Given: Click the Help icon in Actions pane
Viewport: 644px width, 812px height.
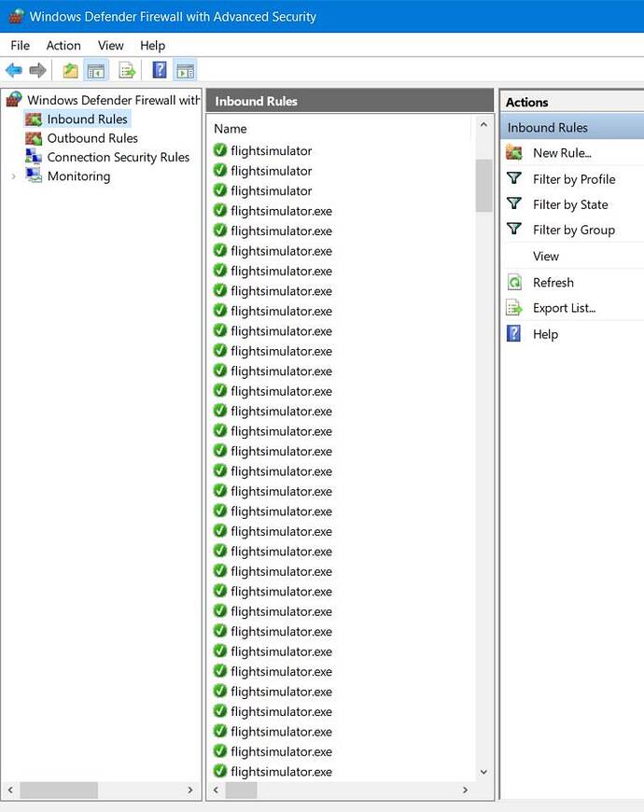Looking at the screenshot, I should point(513,333).
